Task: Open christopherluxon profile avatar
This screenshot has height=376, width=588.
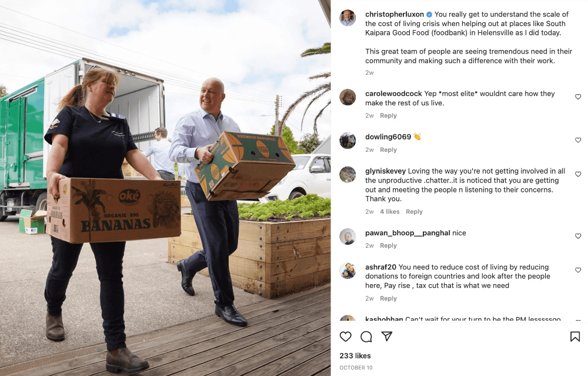Action: [348, 18]
